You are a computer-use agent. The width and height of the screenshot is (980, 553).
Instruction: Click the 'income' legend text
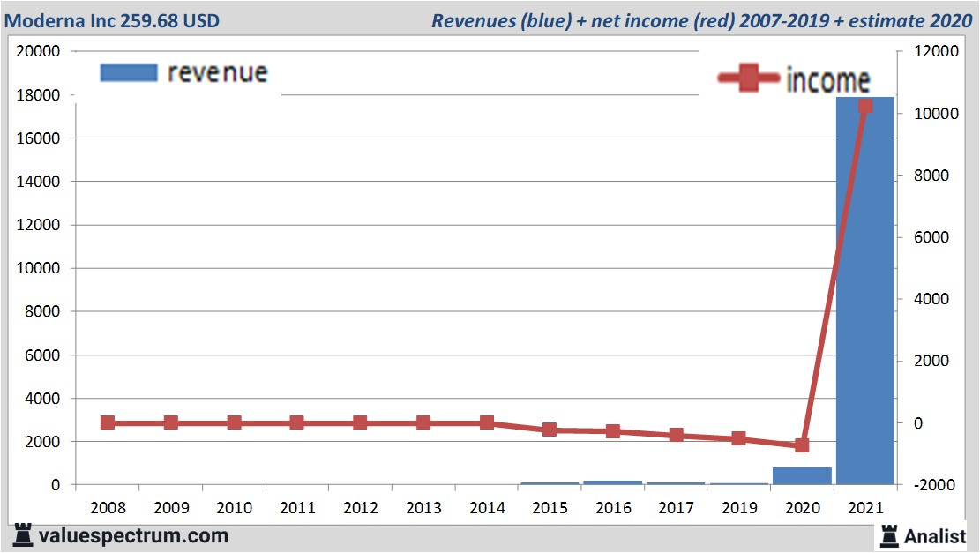click(827, 80)
